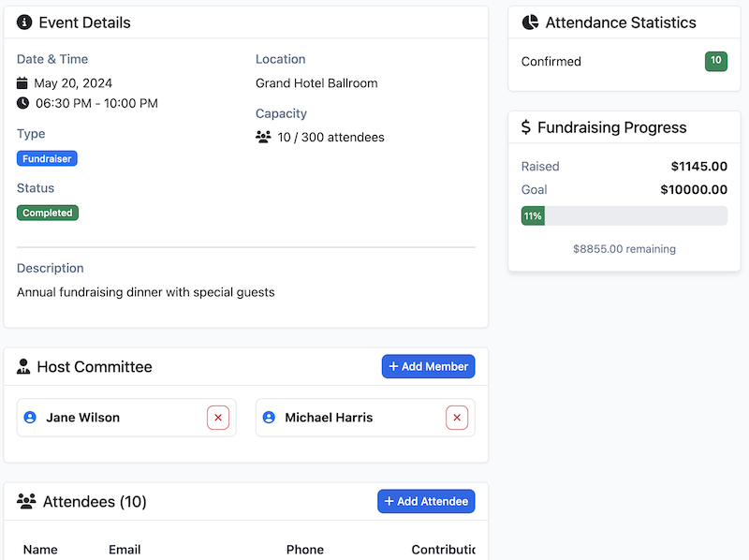Click the Date & Time label
The width and height of the screenshot is (749, 560).
coord(52,59)
